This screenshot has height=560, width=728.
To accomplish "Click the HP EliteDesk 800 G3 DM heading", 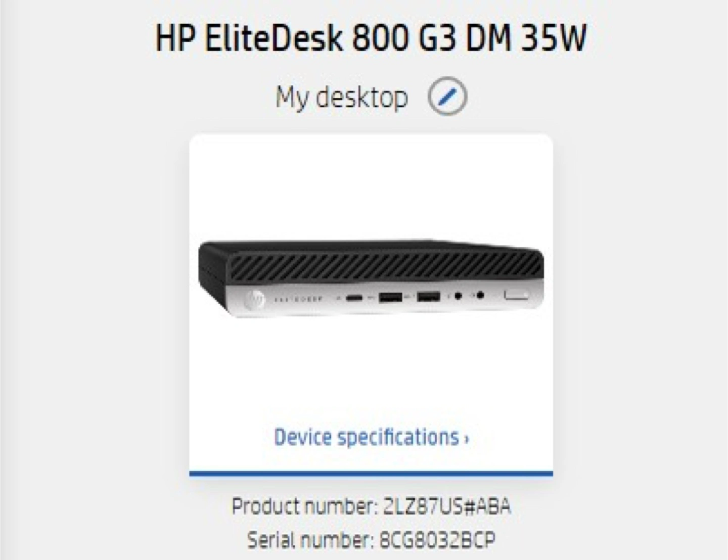I will click(371, 37).
